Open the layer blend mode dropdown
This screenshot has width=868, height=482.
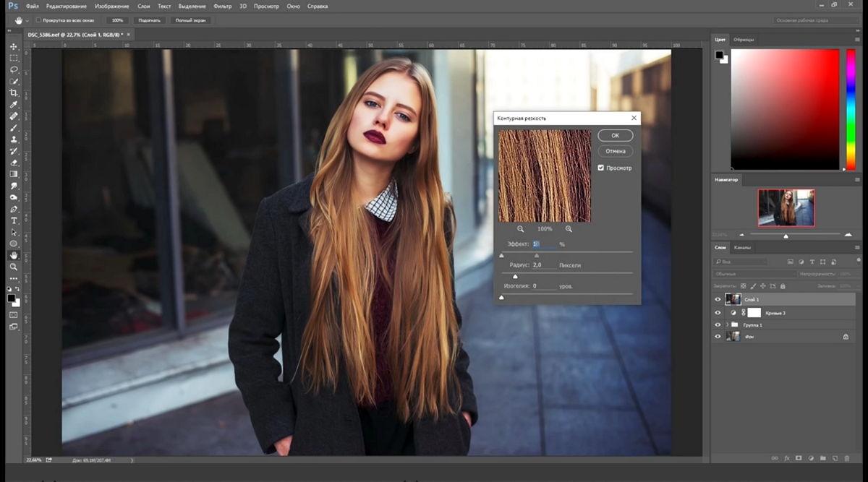click(755, 274)
